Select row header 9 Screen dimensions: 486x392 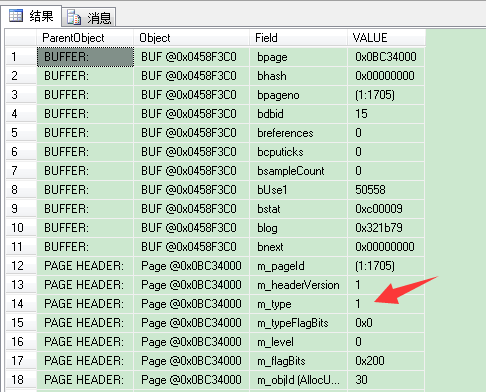[21, 209]
